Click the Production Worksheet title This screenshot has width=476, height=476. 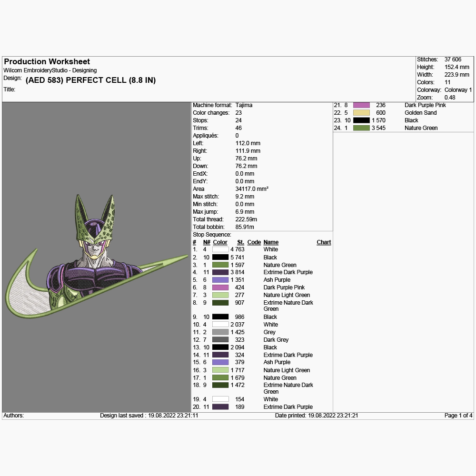click(47, 61)
